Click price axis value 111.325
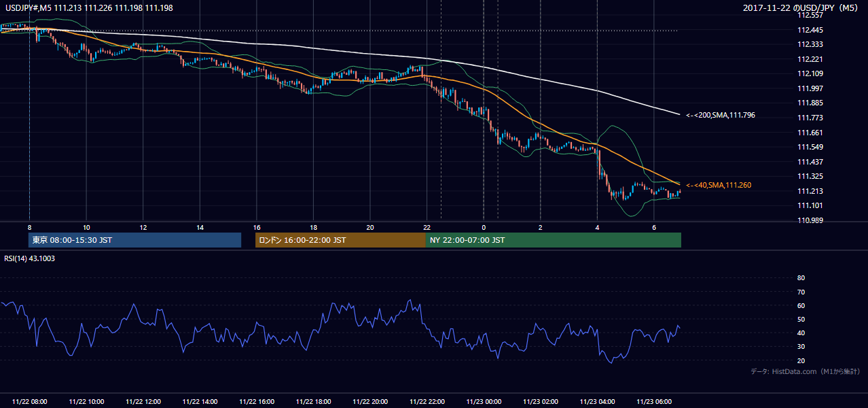This screenshot has width=868, height=408. 810,177
